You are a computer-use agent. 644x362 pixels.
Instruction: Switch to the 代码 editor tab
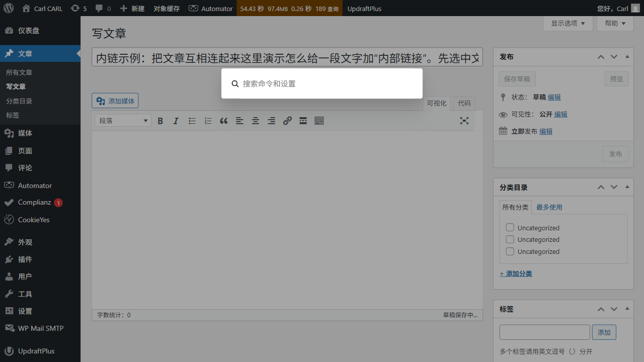463,103
